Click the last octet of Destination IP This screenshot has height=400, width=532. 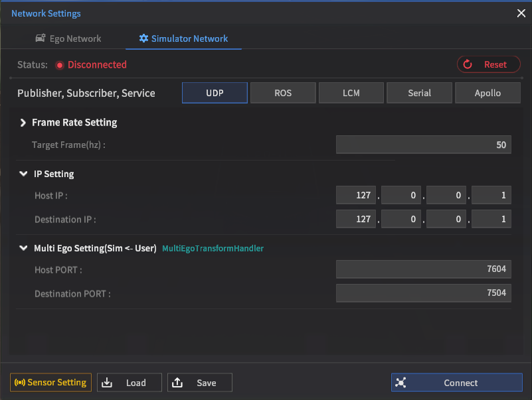pyautogui.click(x=491, y=219)
